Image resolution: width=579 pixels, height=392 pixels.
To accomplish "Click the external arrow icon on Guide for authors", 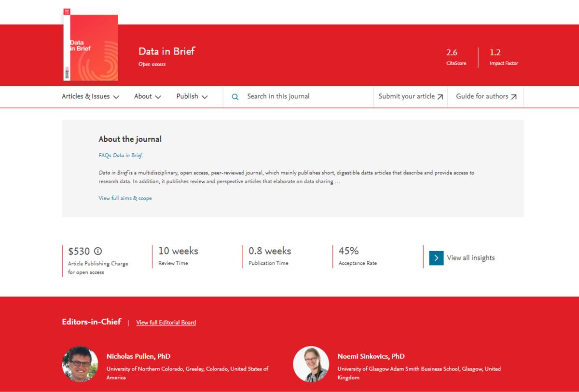I will click(x=514, y=97).
